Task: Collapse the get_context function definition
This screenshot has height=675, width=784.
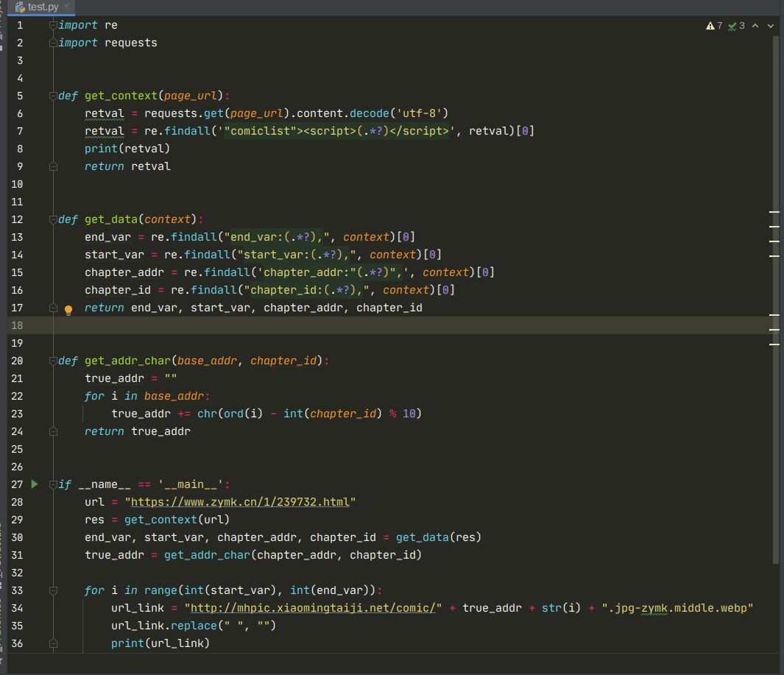Action: pyautogui.click(x=52, y=96)
